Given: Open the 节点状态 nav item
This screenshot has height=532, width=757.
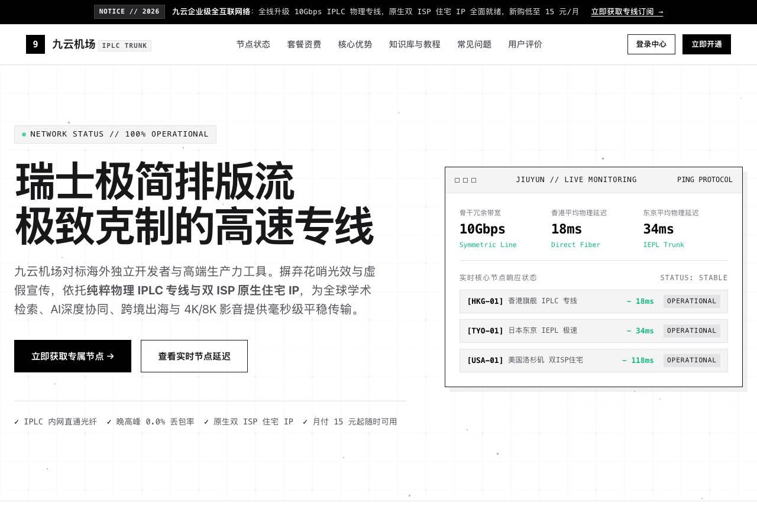Looking at the screenshot, I should [253, 44].
